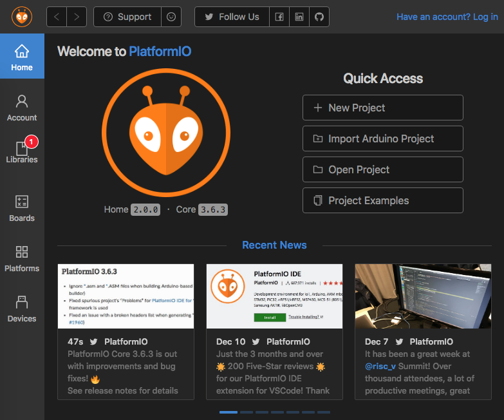Open the GitHub icon link
This screenshot has height=420, width=504.
319,17
